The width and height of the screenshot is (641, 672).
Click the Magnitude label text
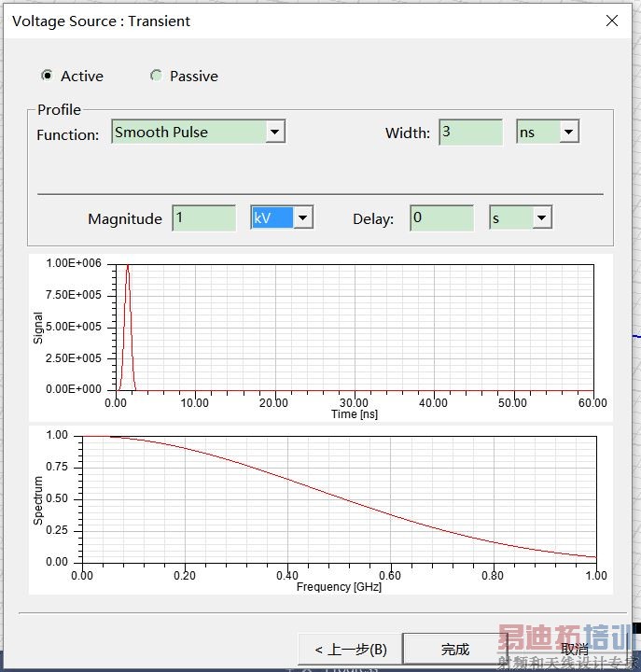(x=125, y=219)
